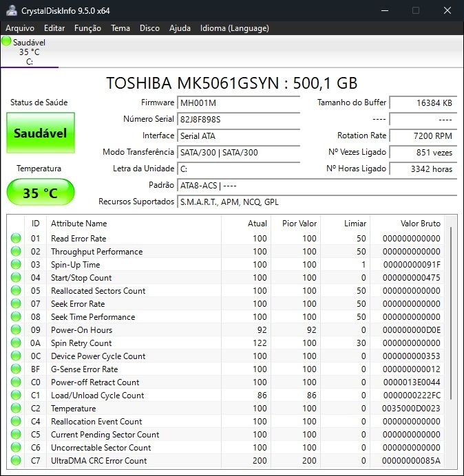Click raw value 0000013E0044
464x476 pixels.
412,382
